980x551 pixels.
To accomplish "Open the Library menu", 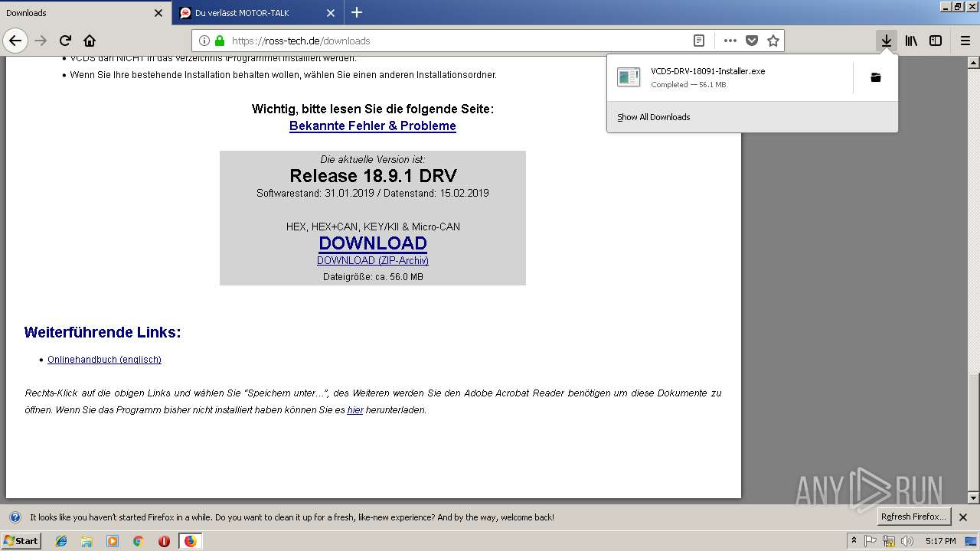I will 911,41.
